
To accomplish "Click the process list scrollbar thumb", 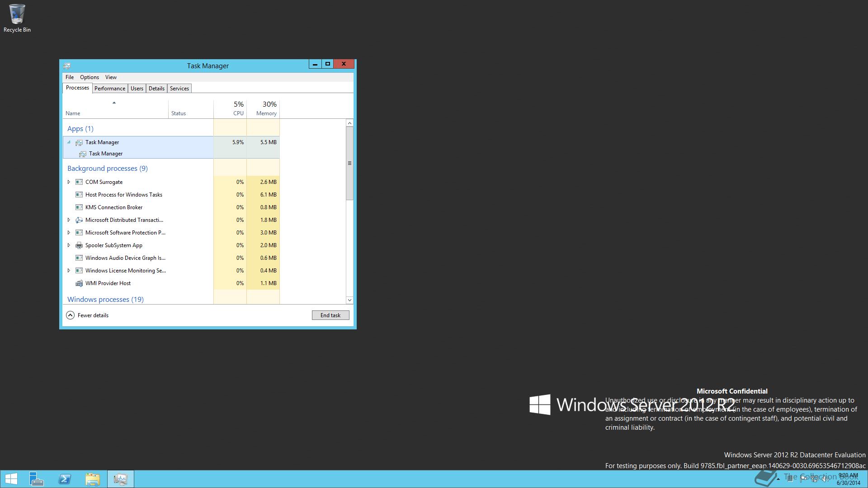I will pos(349,163).
